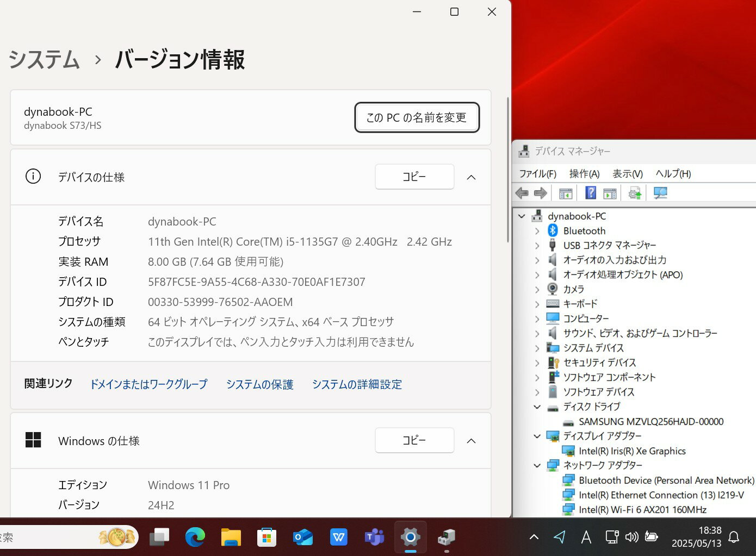This screenshot has height=556, width=756.
Task: Click コピー button for デバイスの仕様
Action: click(x=414, y=177)
